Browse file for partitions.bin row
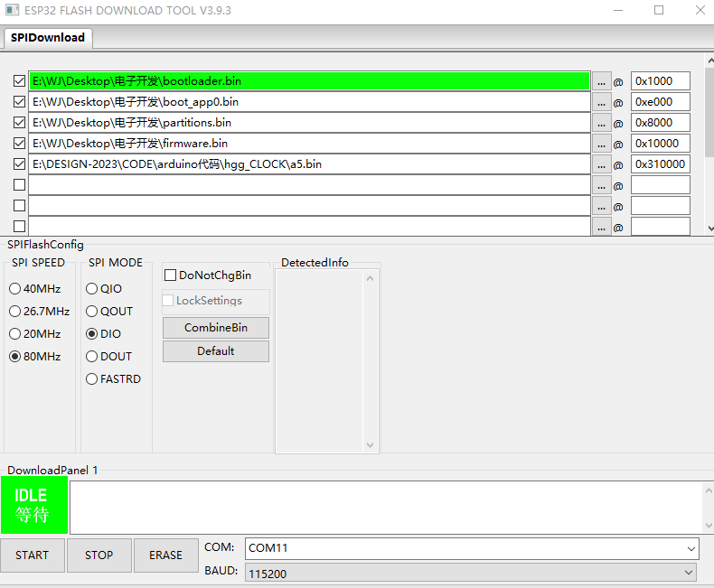 (602, 124)
